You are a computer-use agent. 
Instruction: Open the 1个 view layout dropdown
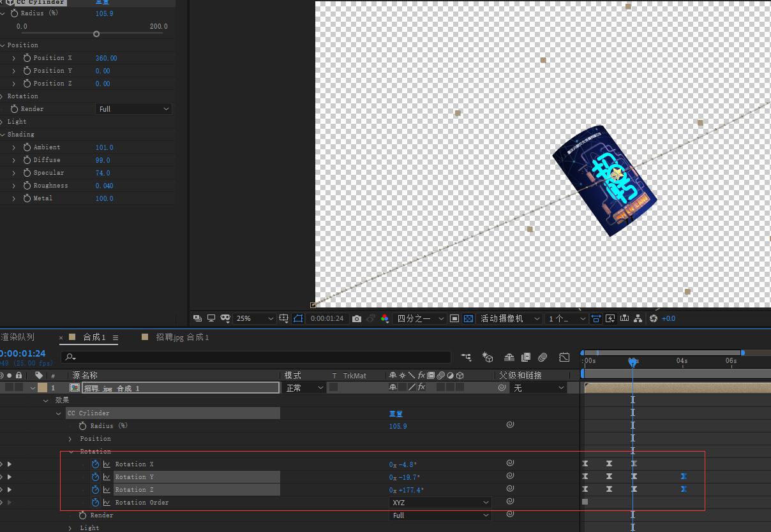566,318
